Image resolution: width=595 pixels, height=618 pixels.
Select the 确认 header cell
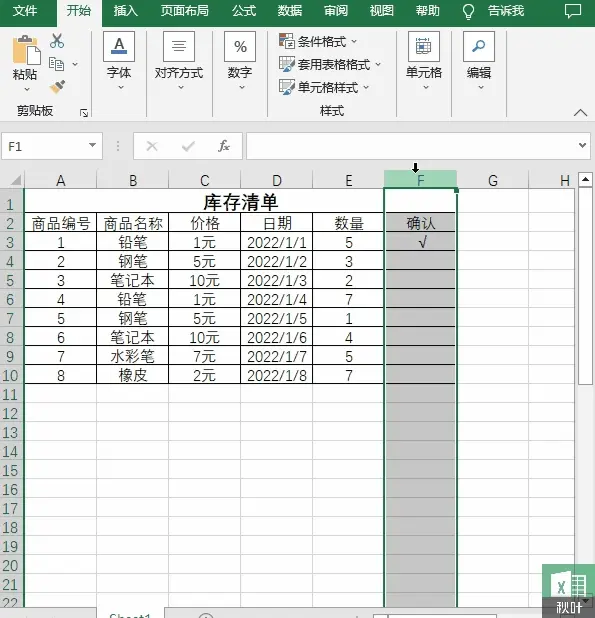coord(420,223)
